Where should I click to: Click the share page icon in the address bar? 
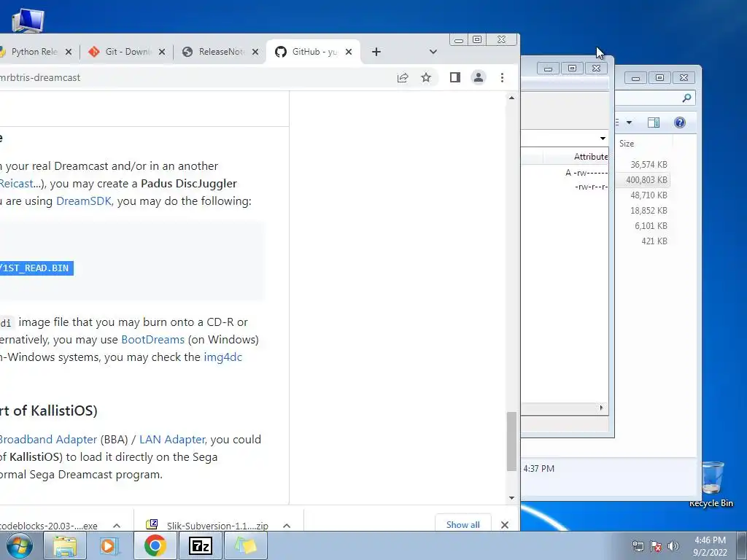[x=403, y=77]
